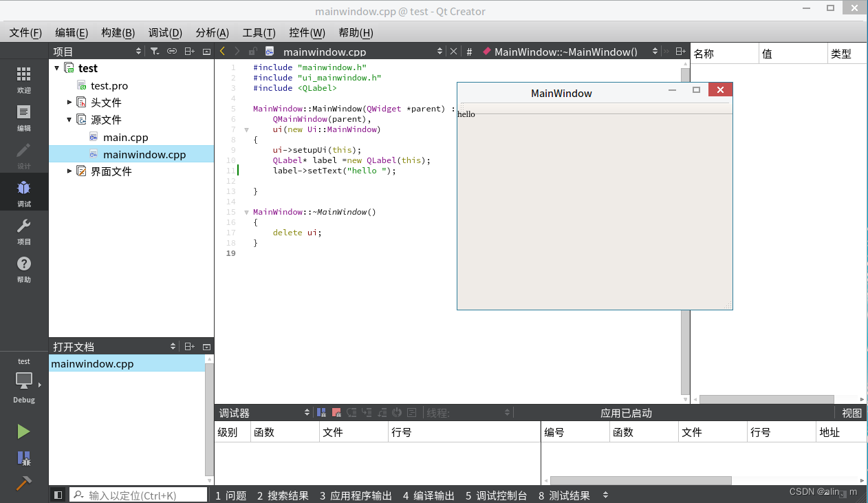The image size is (868, 503).
Task: Open output pane options arrows in status bar
Action: (605, 495)
